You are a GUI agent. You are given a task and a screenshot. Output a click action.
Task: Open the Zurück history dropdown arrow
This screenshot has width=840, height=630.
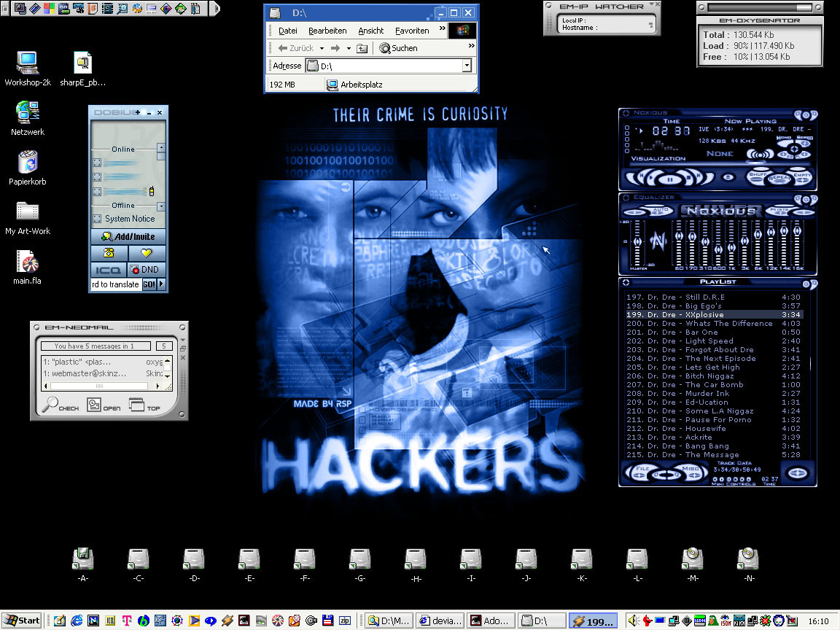point(322,48)
